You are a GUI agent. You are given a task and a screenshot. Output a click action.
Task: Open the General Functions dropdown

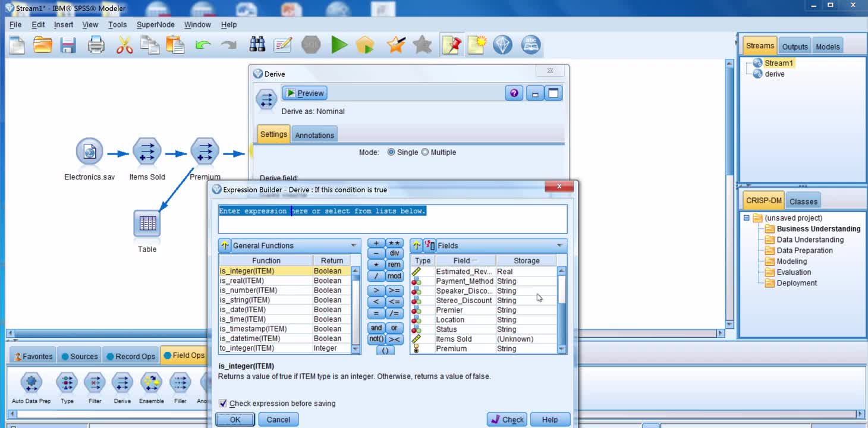tap(354, 246)
